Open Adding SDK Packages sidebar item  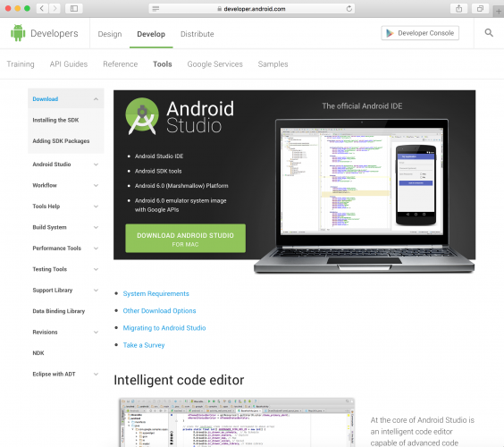tap(61, 141)
